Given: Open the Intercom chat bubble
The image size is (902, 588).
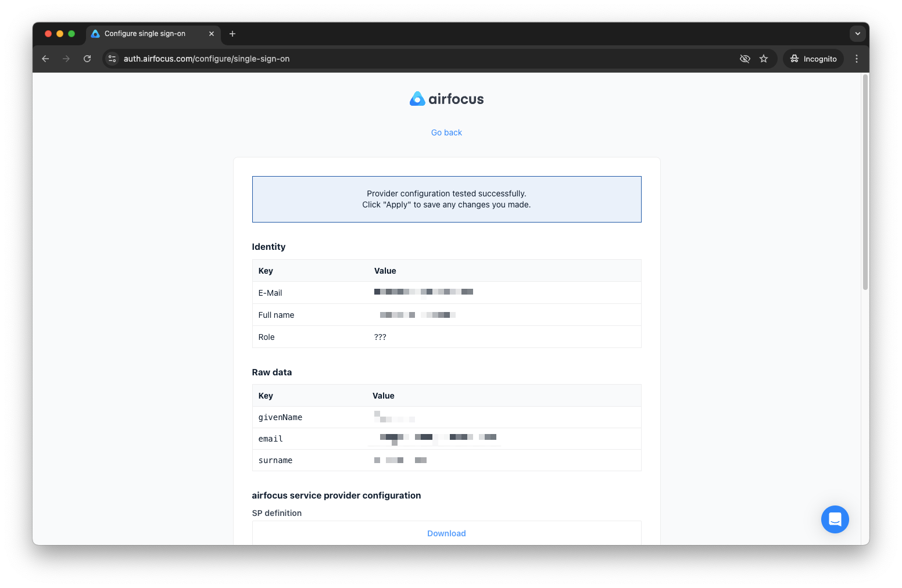Looking at the screenshot, I should click(x=835, y=519).
